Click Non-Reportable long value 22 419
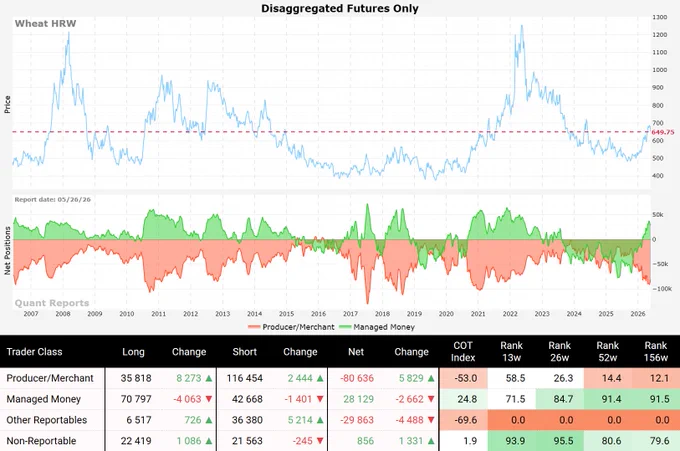This screenshot has height=451, width=680. 136,441
